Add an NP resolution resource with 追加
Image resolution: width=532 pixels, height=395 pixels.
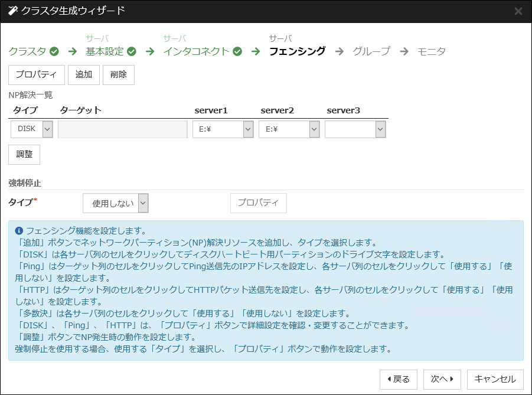(x=83, y=74)
